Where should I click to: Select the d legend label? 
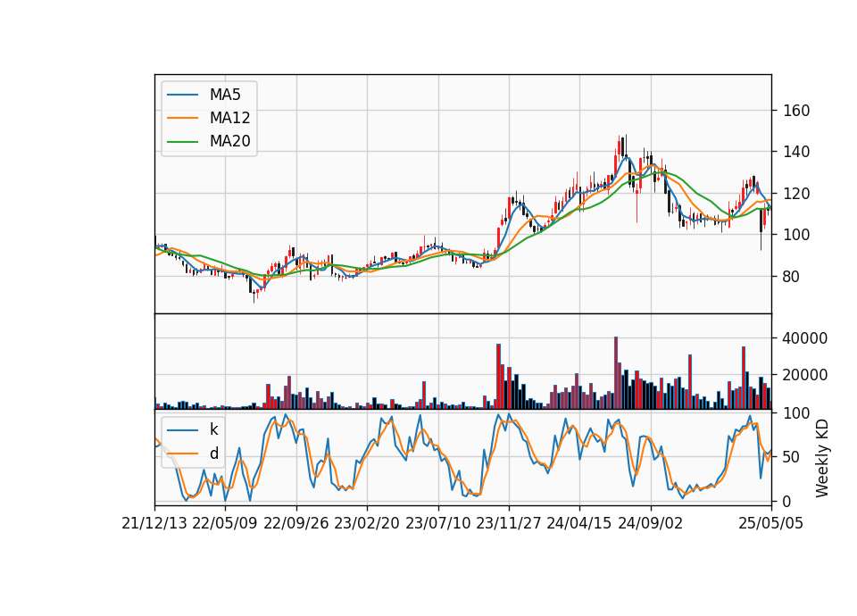(x=213, y=453)
